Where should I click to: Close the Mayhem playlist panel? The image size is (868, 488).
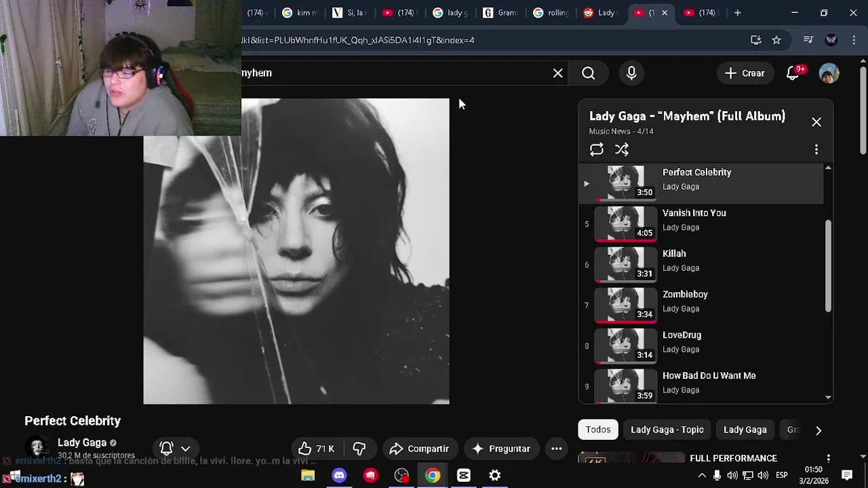[816, 122]
